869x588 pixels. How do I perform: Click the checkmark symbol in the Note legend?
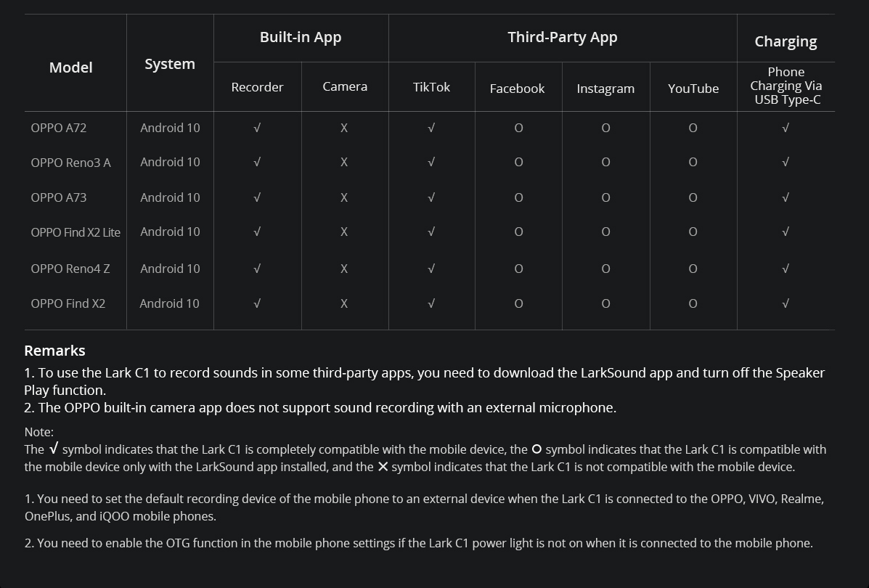click(53, 449)
